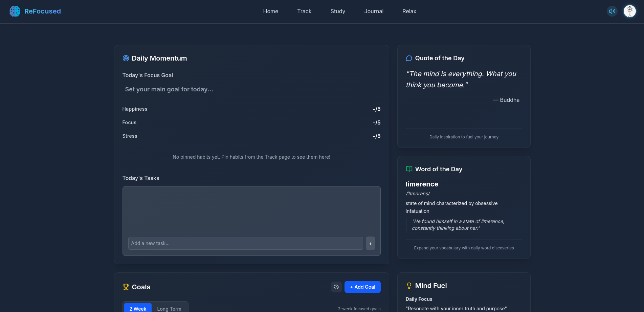The image size is (644, 312).
Task: Click the Goals trophy icon
Action: [126, 287]
